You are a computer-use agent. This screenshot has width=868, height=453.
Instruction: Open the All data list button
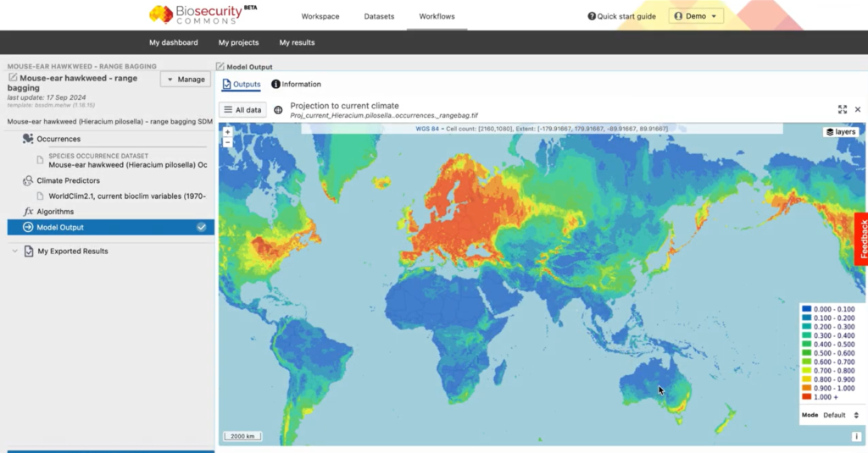242,109
